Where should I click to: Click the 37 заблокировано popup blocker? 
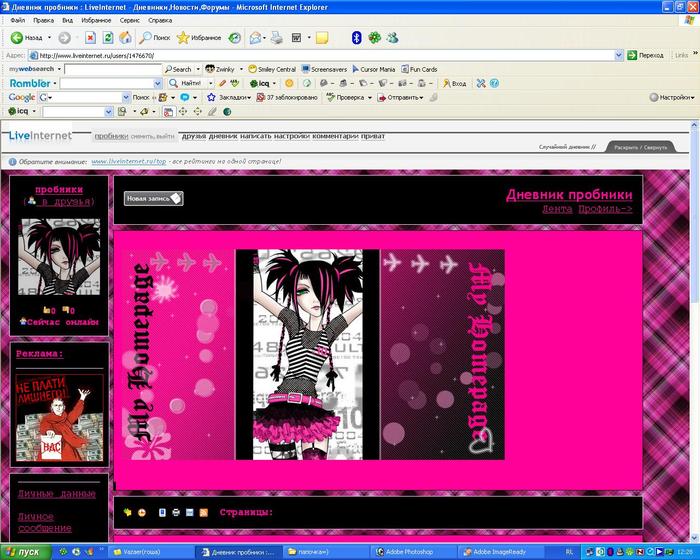click(287, 97)
